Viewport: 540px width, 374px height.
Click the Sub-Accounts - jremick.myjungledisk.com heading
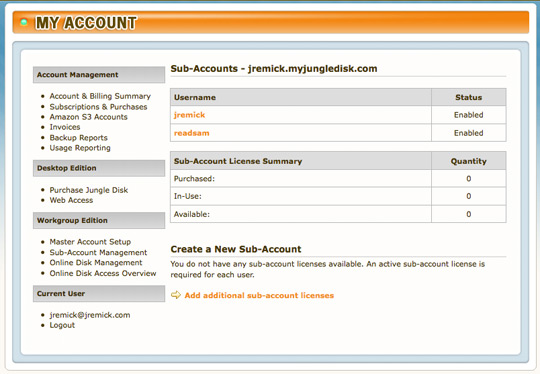click(x=274, y=69)
